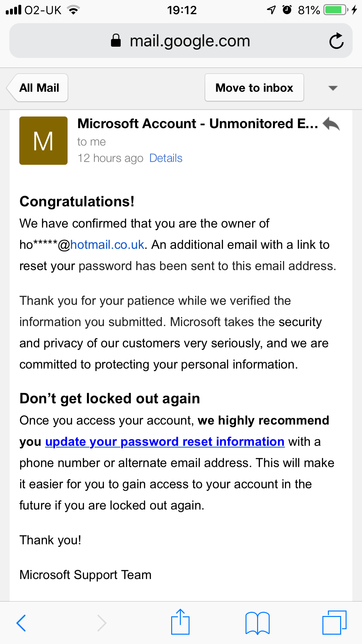Screen dimensions: 362x644
Task: Tap the 19:12 status bar clock
Action: [x=181, y=10]
